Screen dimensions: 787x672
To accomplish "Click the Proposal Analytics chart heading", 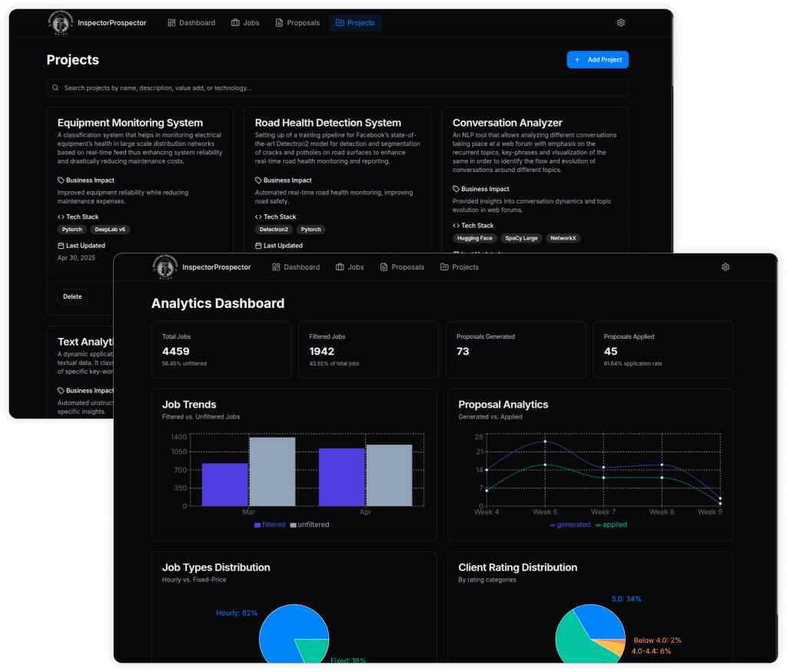I will 503,405.
